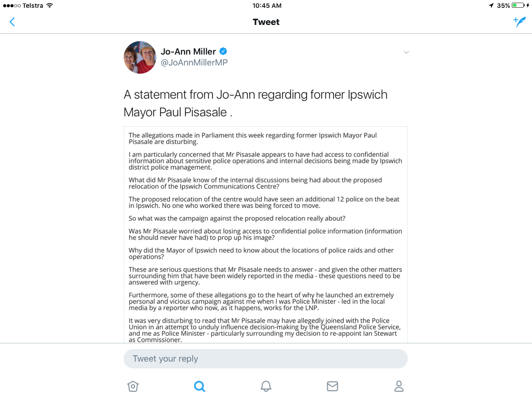Tap the battery indicator in status bar

pos(520,5)
